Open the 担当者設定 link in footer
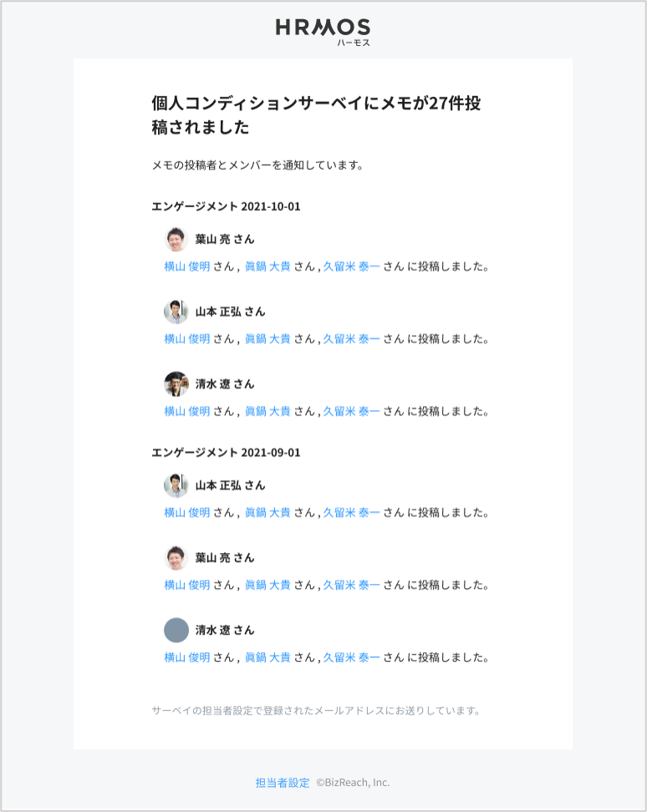647x812 pixels. (x=283, y=783)
